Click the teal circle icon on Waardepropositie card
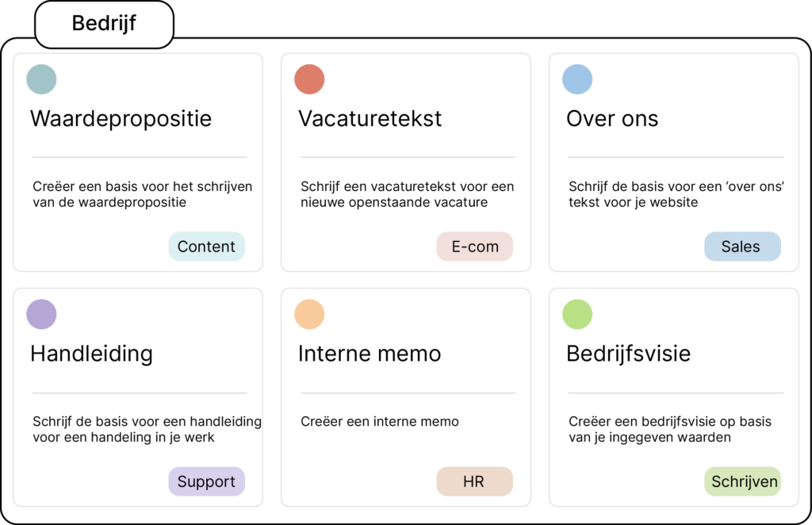 [x=41, y=79]
